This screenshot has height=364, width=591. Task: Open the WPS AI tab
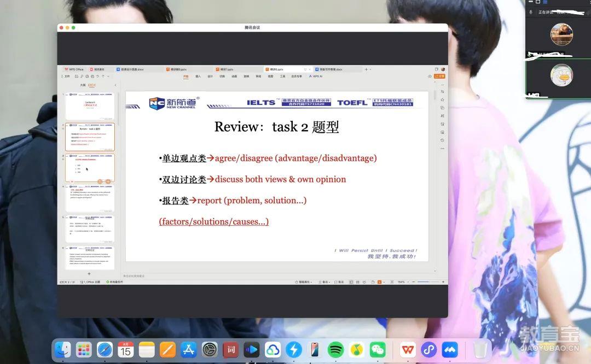point(316,76)
